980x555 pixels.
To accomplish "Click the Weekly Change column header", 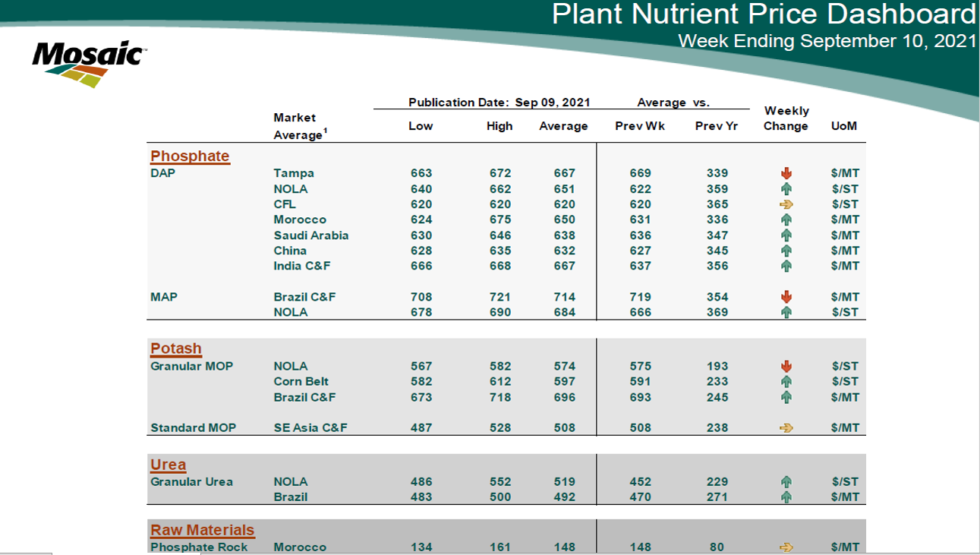I will [x=786, y=118].
